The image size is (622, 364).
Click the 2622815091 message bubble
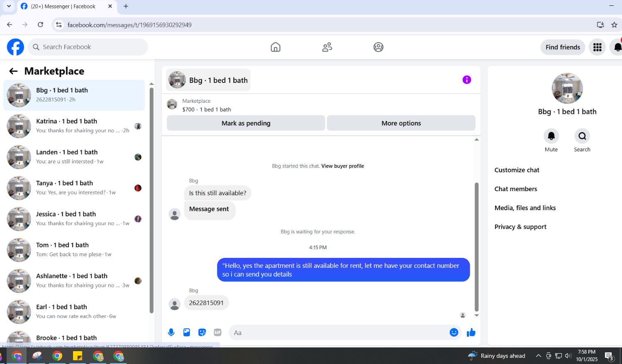click(206, 303)
